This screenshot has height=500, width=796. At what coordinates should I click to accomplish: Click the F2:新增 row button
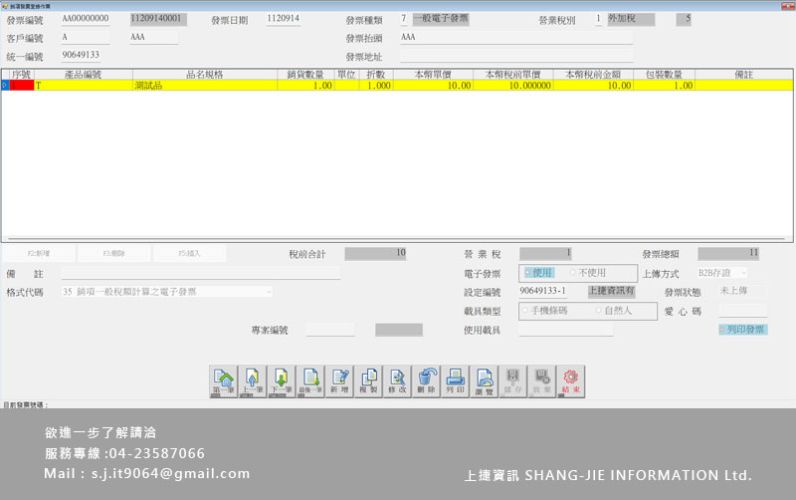(x=39, y=253)
